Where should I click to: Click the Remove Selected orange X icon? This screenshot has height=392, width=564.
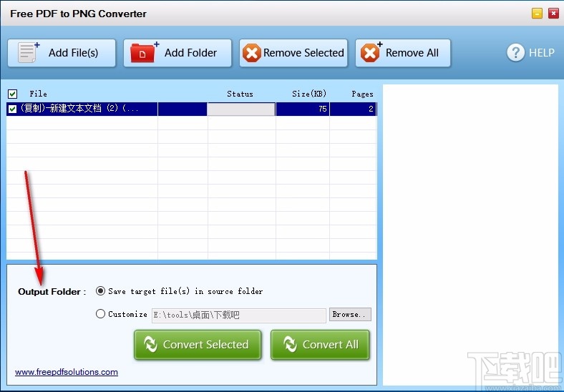[251, 53]
